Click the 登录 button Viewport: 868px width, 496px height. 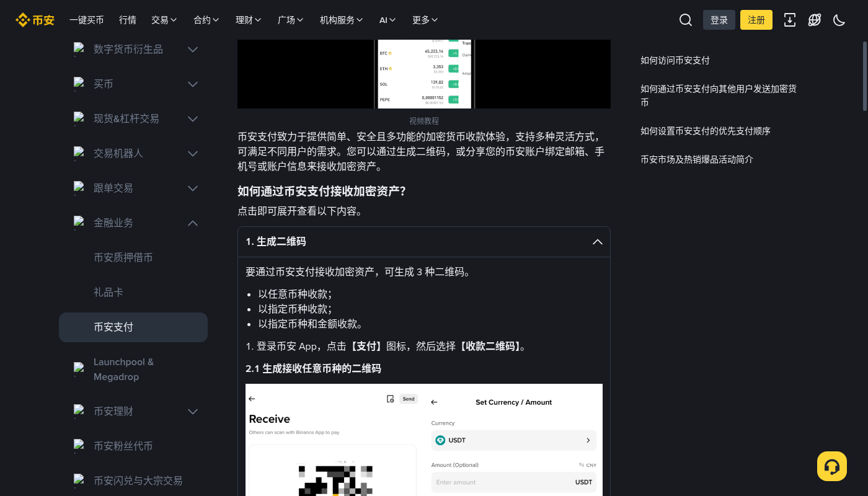click(719, 20)
